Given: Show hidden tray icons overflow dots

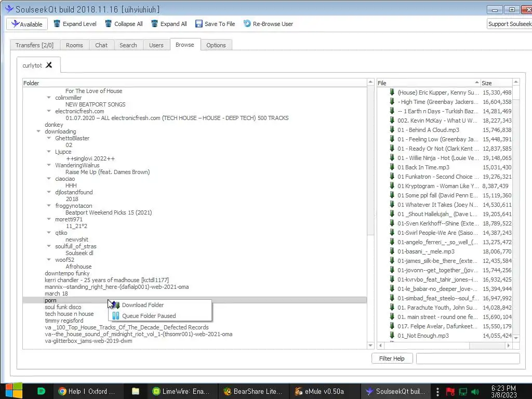Looking at the screenshot, I should (x=437, y=392).
